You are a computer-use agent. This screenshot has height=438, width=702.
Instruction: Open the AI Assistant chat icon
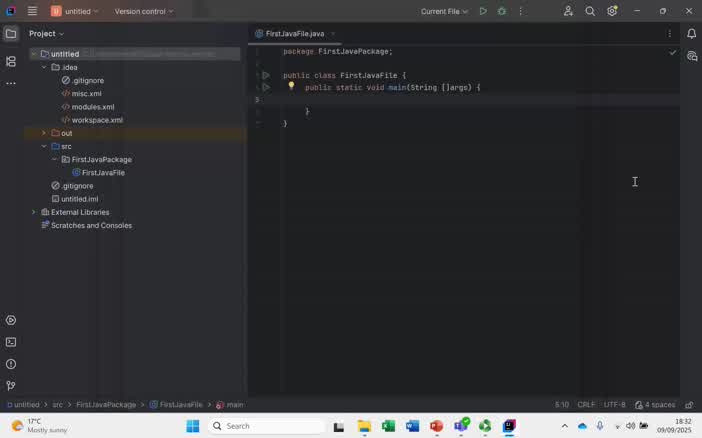pos(692,56)
